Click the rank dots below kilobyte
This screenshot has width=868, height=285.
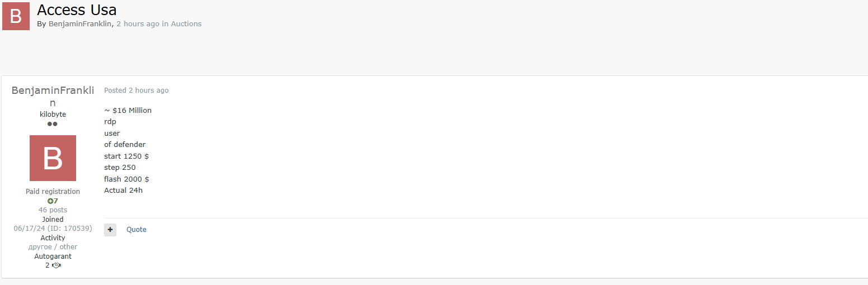[x=53, y=124]
